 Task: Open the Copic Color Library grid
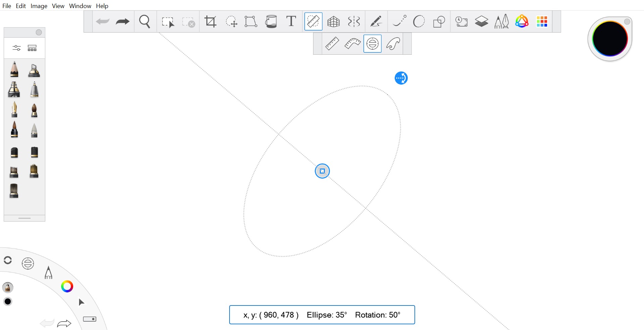[x=542, y=21]
